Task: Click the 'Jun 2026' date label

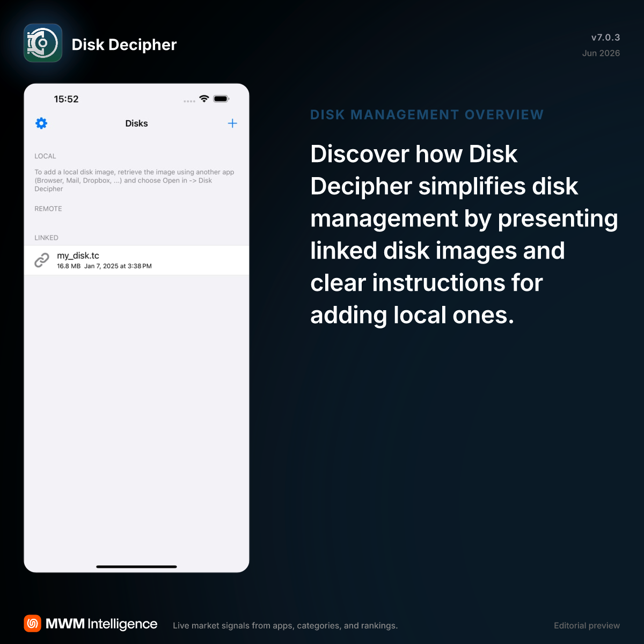Action: pyautogui.click(x=601, y=53)
